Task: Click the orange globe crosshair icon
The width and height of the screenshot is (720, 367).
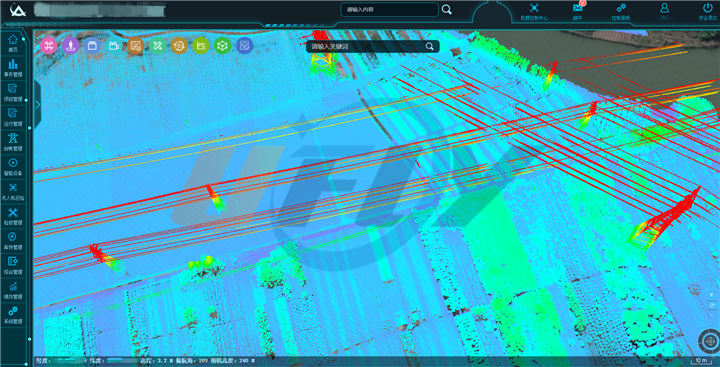Action: [x=179, y=45]
